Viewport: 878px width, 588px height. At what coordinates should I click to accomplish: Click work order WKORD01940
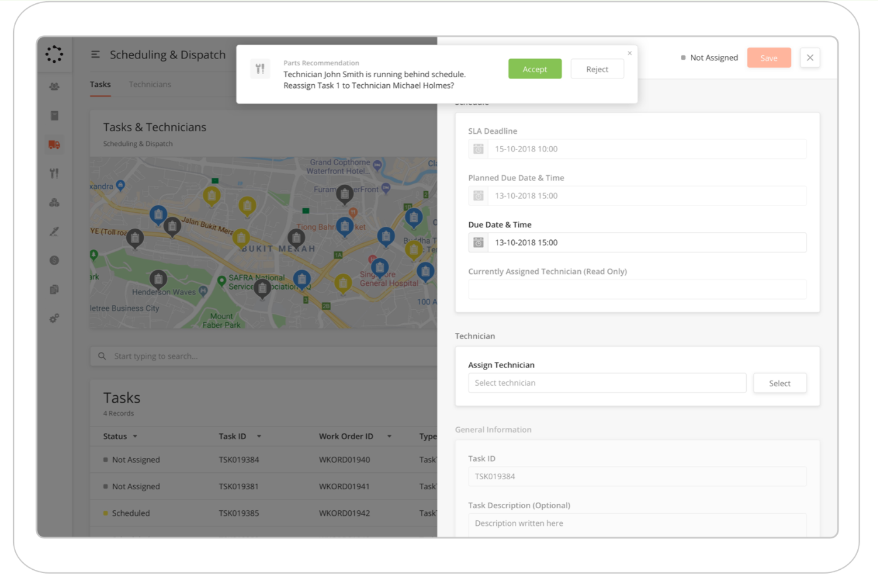[344, 460]
